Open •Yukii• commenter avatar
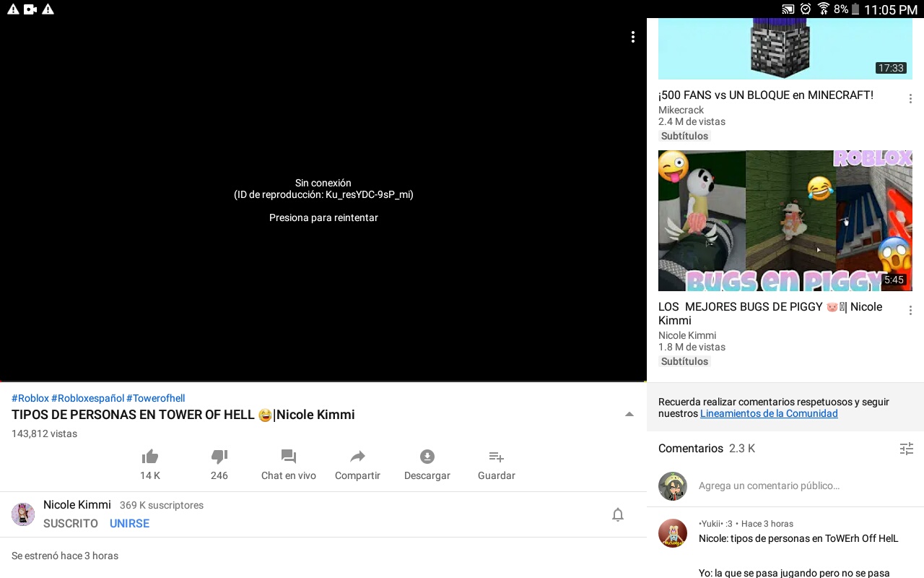 tap(673, 533)
